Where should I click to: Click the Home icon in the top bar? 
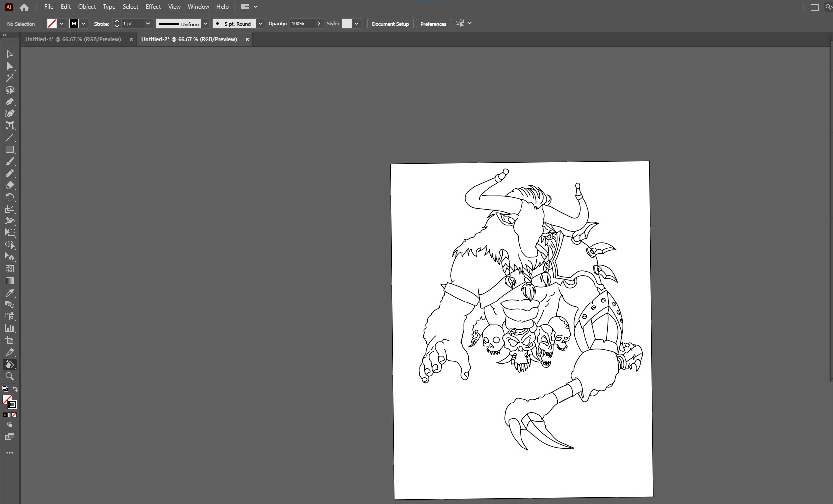click(x=24, y=7)
